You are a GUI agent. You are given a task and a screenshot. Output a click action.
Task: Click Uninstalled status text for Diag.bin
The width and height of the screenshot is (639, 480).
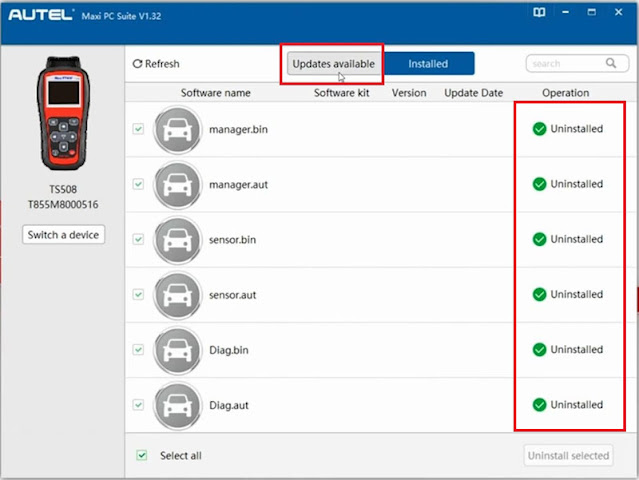(x=577, y=350)
